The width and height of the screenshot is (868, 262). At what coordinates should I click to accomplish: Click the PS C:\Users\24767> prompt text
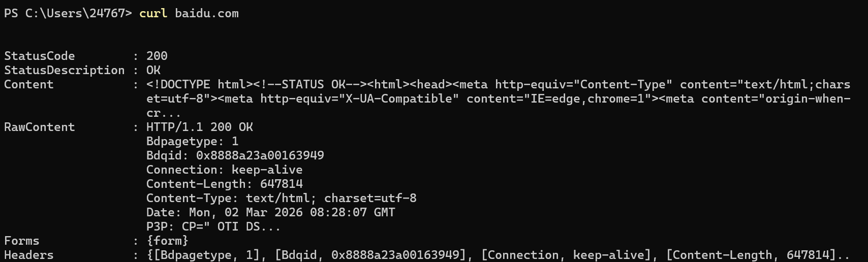pyautogui.click(x=68, y=13)
